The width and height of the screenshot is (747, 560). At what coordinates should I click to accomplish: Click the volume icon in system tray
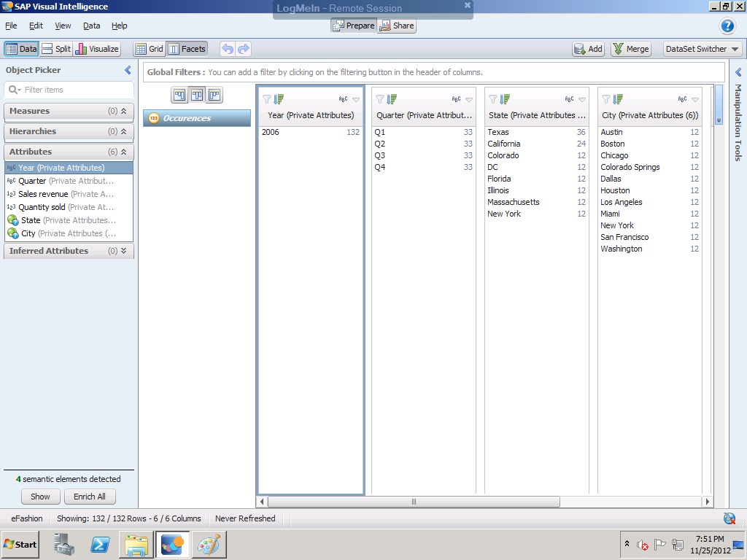point(643,544)
